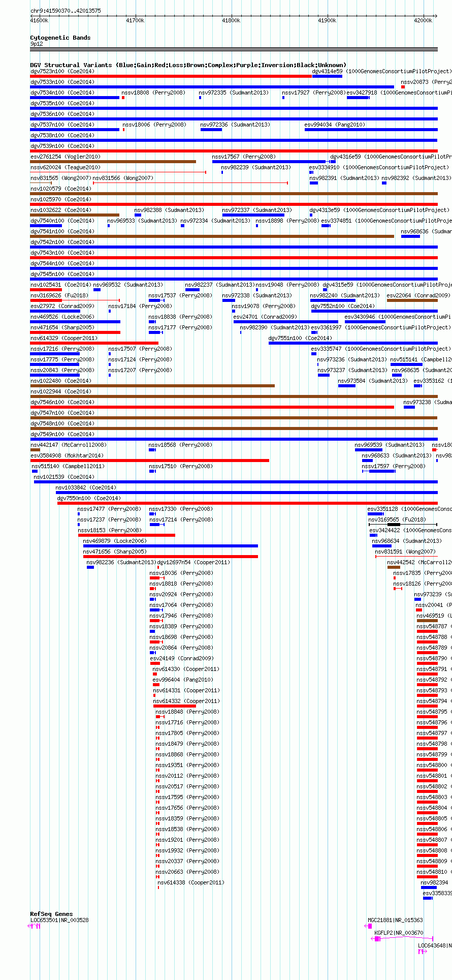Screen dimensions: 452x980
Task: Click variant nsv968634 (Sudmant2013)
Action: tap(407, 541)
